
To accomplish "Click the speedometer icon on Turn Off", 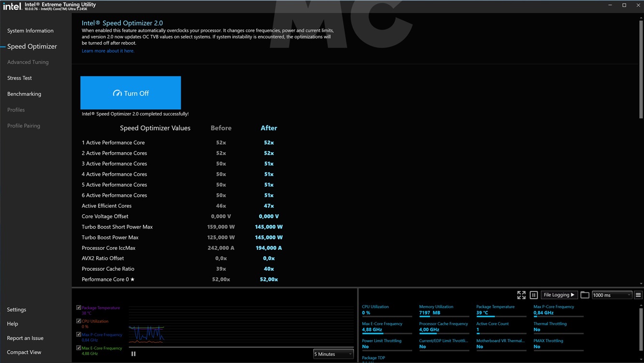I will pyautogui.click(x=117, y=93).
